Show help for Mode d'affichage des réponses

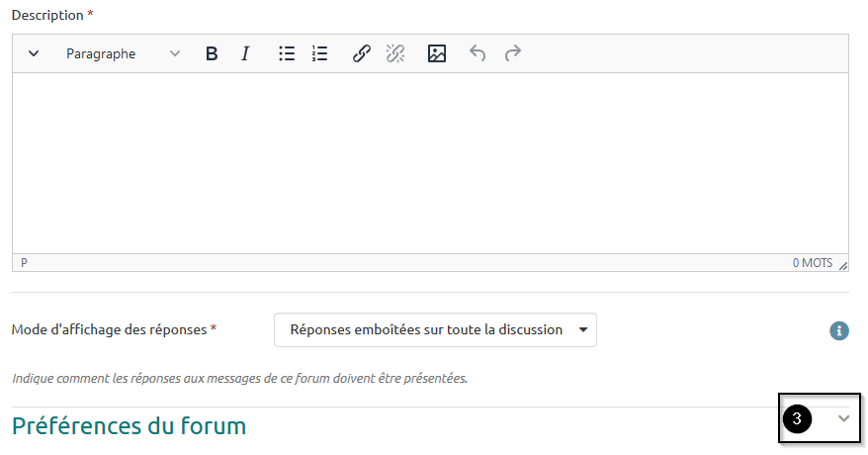[838, 330]
